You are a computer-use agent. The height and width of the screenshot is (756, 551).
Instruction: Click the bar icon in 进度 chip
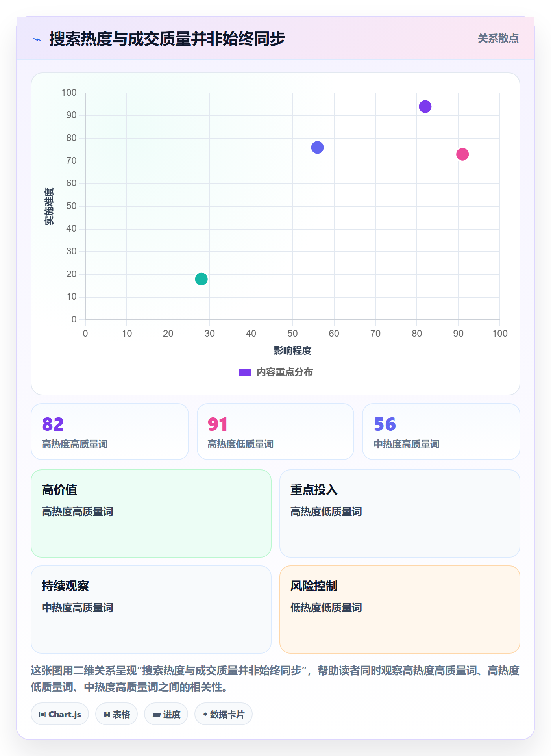(x=157, y=715)
